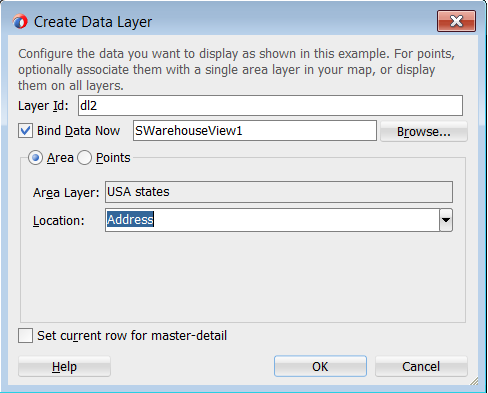
Task: Click the 'Area Layer:' label
Action: (x=66, y=193)
